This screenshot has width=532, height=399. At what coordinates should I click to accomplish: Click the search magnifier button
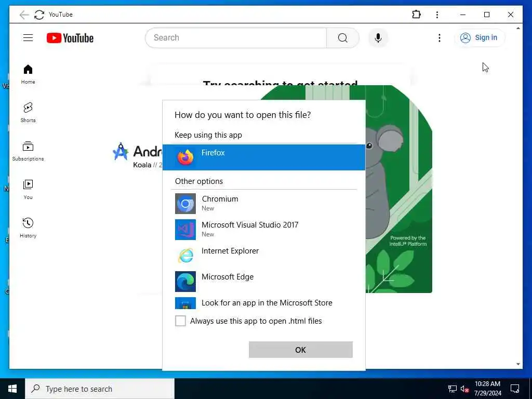pos(343,37)
